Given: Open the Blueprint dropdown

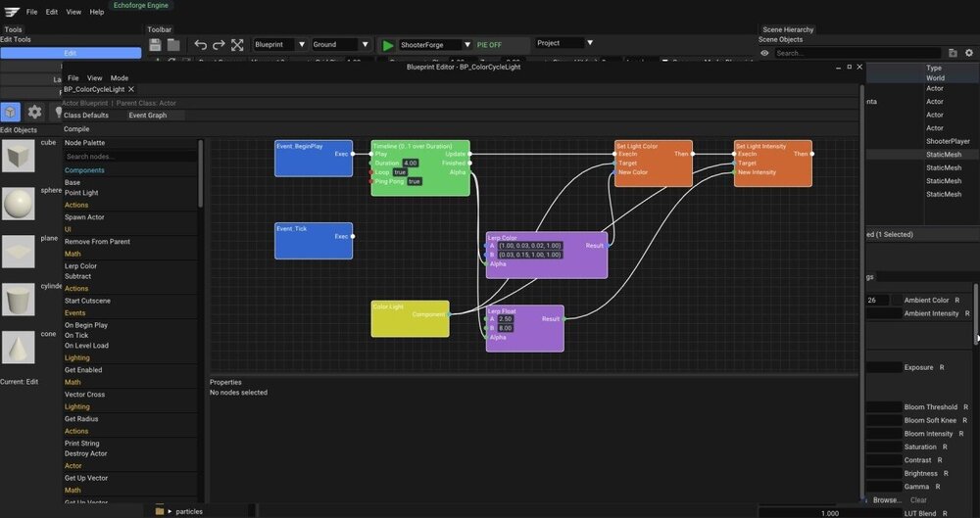Looking at the screenshot, I should point(280,44).
